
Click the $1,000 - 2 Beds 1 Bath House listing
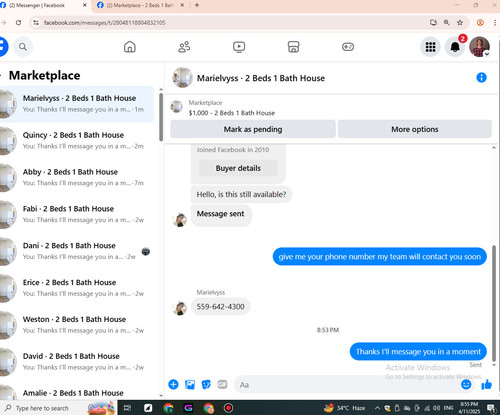232,113
